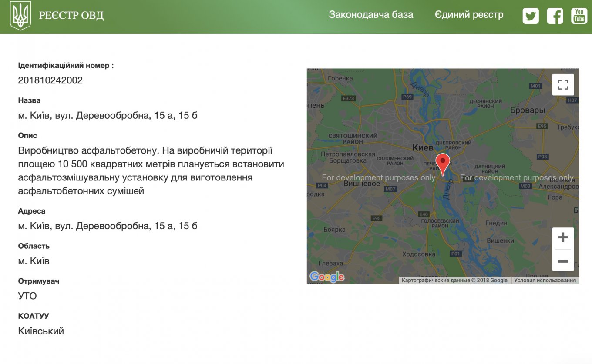Zoom out on the map
Viewport: 592px width, 364px height.
click(x=563, y=261)
